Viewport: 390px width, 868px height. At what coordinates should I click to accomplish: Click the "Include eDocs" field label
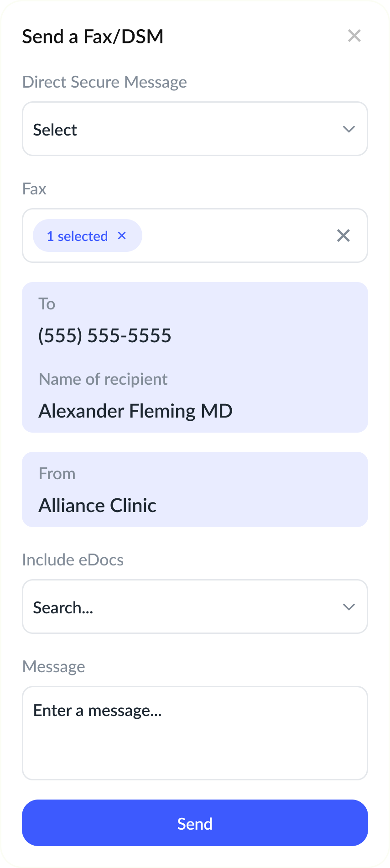[73, 560]
